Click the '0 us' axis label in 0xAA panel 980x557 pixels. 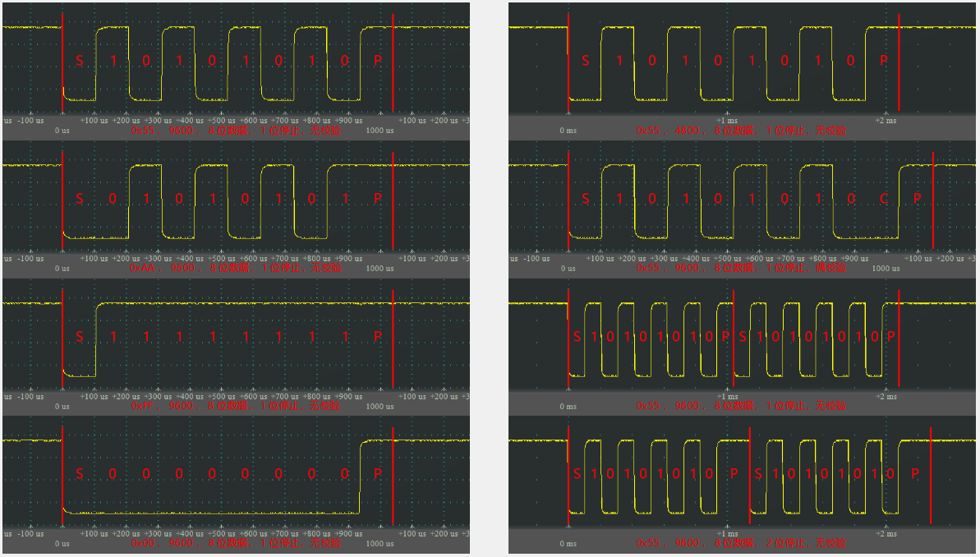62,269
